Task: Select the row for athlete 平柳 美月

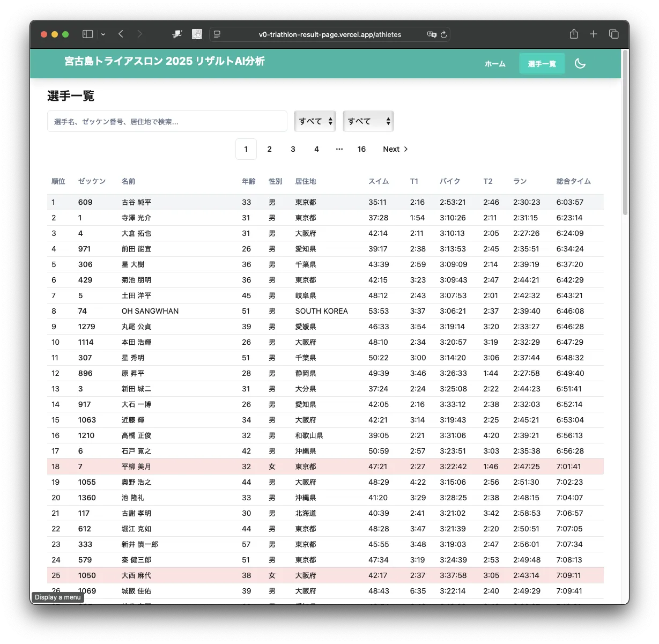Action: (136, 467)
